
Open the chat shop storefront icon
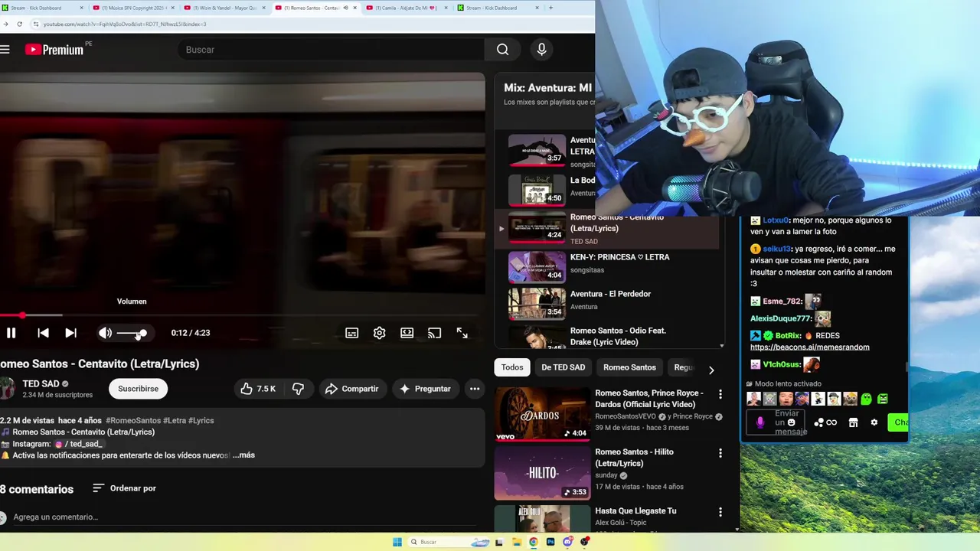(x=853, y=422)
